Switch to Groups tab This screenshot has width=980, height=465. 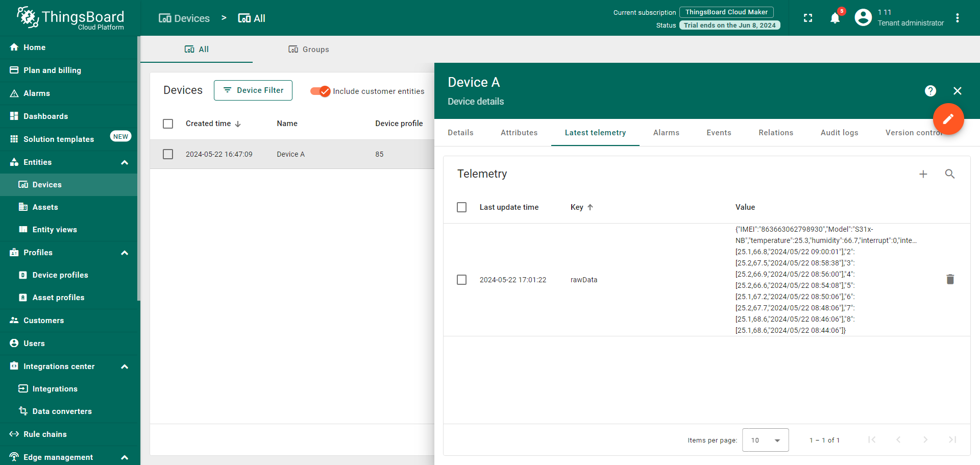(309, 50)
